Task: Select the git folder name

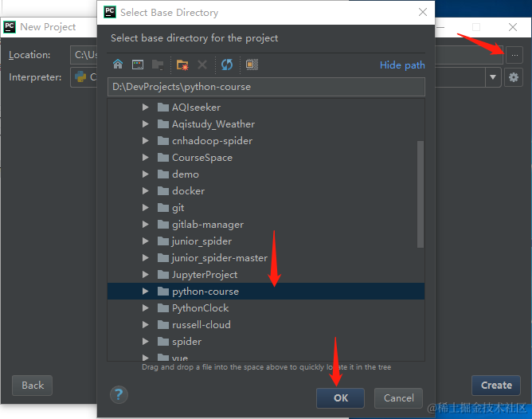Action: (178, 208)
